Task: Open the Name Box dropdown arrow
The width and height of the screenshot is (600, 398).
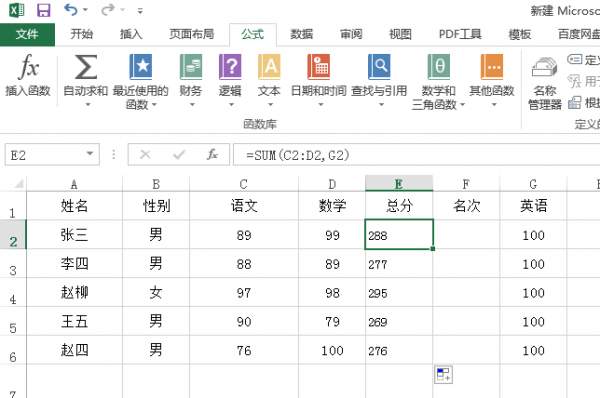Action: tap(90, 154)
